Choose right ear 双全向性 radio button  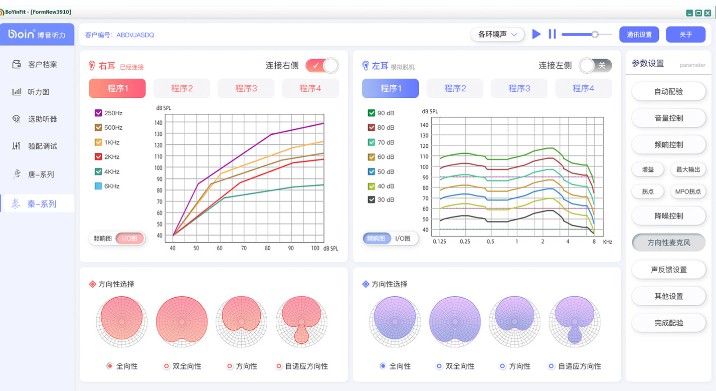167,366
